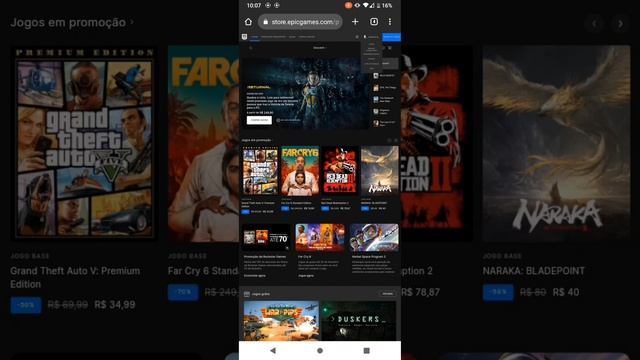Tap the Android recent apps button
The width and height of the screenshot is (640, 360).
click(x=367, y=350)
